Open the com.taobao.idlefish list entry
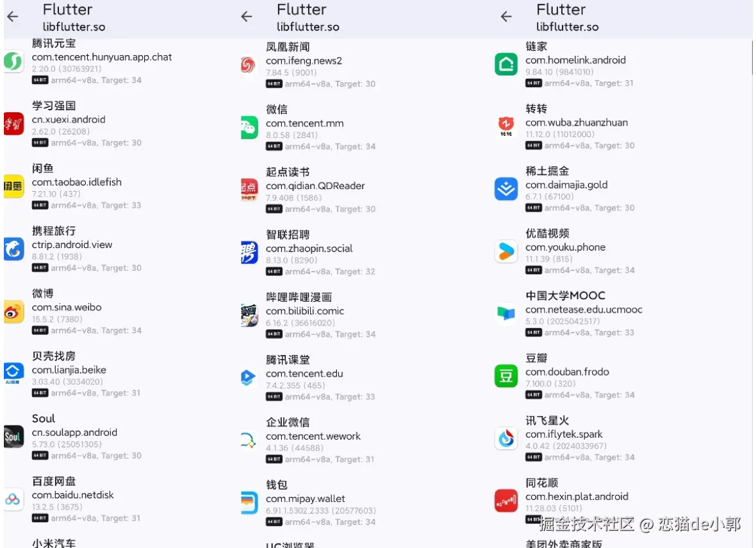This screenshot has height=548, width=756. pyautogui.click(x=118, y=187)
